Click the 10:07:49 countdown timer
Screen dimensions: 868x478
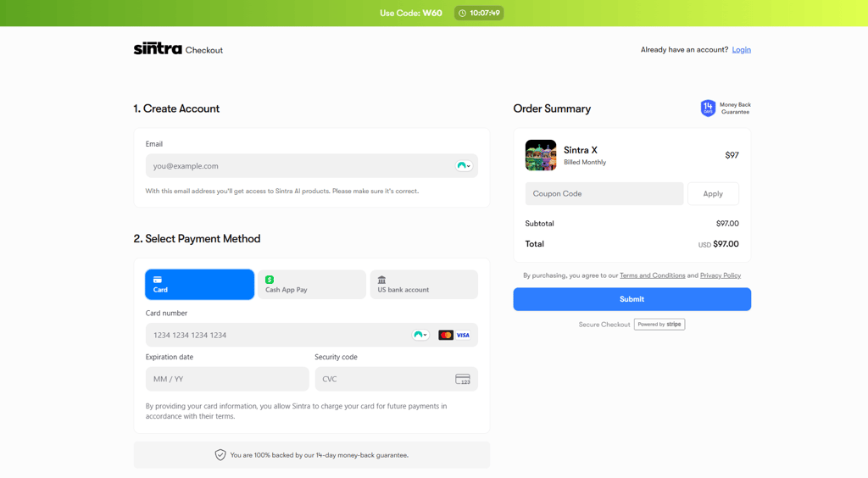pos(480,14)
